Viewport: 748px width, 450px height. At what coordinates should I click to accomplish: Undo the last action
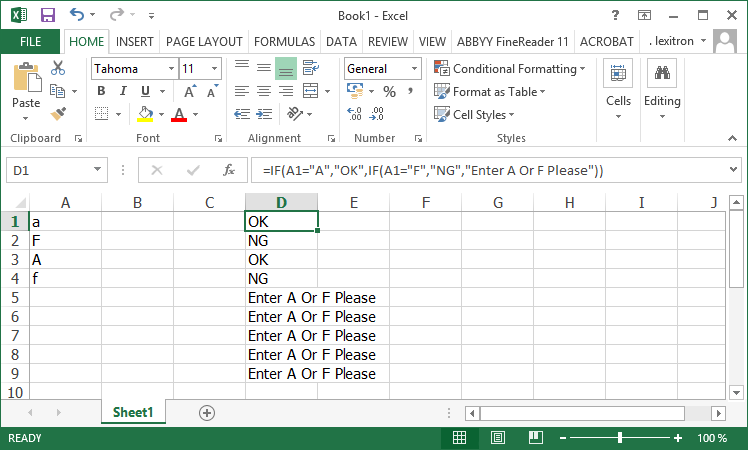pos(77,14)
